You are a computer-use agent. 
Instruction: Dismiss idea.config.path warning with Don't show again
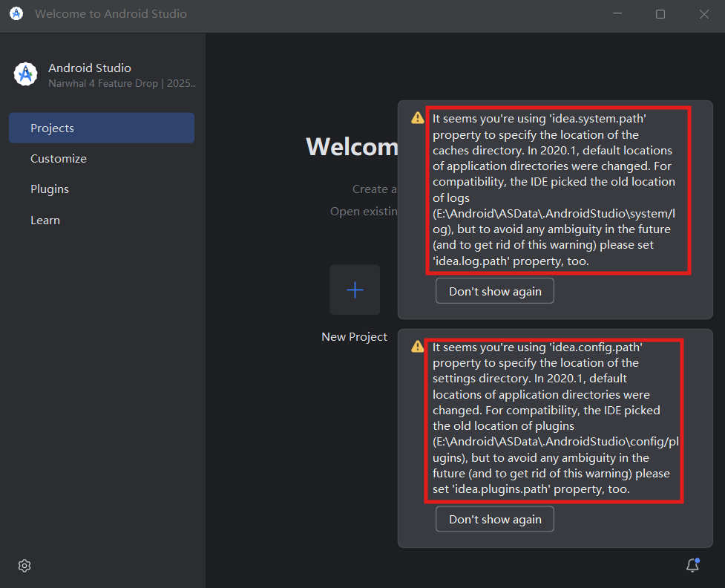pyautogui.click(x=495, y=519)
